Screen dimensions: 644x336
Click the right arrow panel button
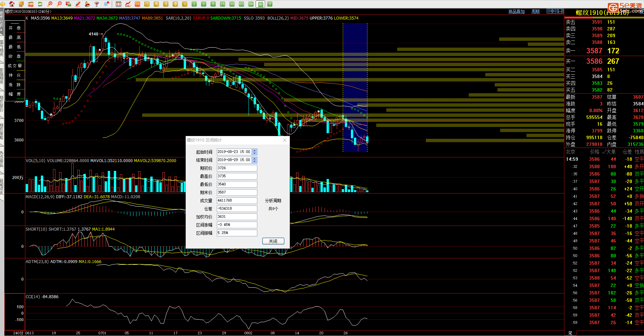pos(555,11)
